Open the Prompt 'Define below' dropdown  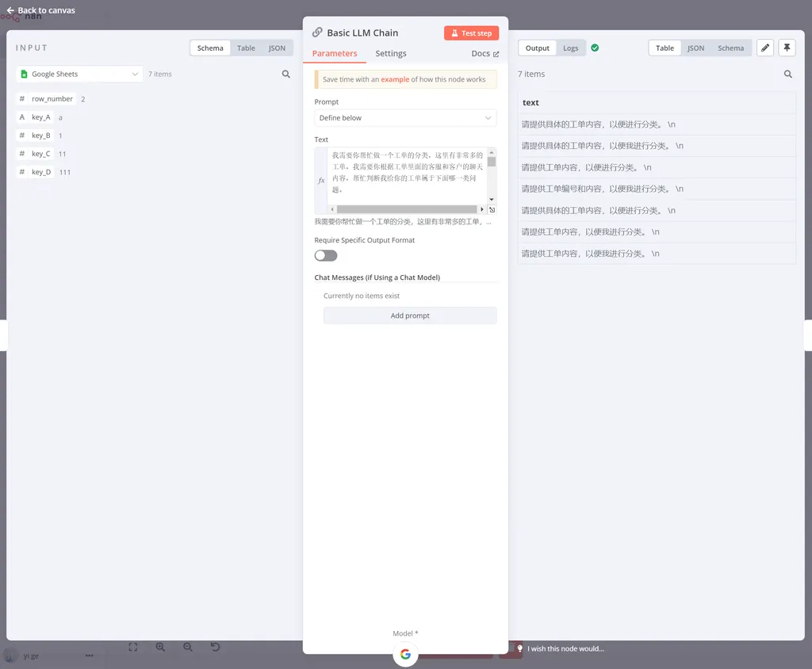point(405,118)
